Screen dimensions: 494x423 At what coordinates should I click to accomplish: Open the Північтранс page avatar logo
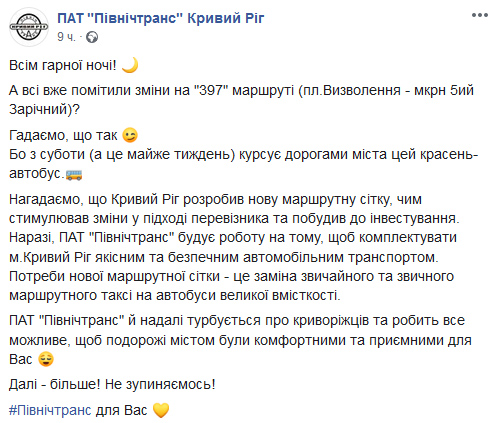pyautogui.click(x=29, y=27)
